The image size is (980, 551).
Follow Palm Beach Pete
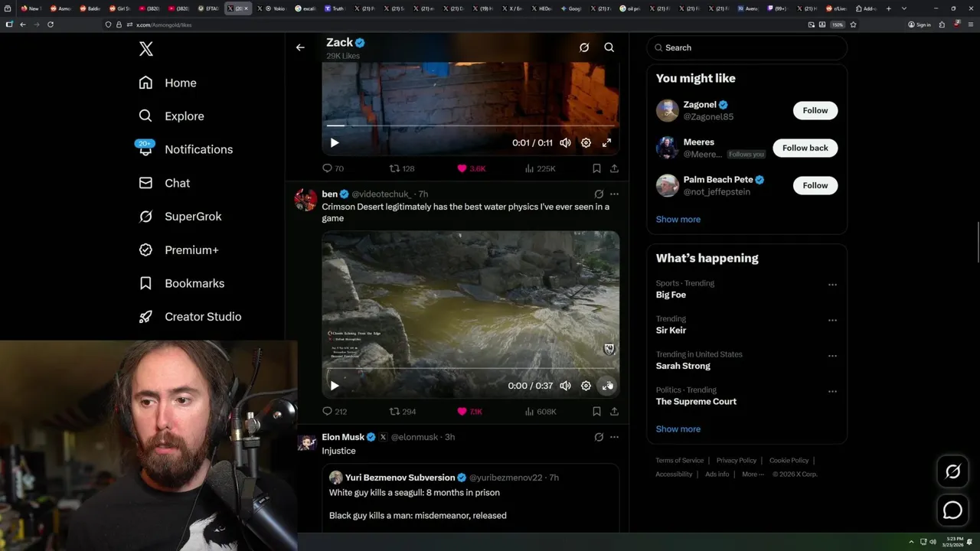815,185
